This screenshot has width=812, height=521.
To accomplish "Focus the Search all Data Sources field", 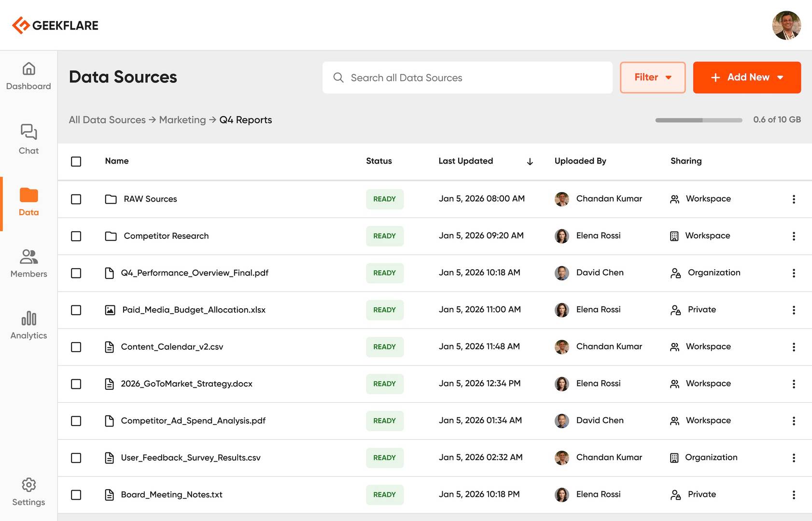I will tap(466, 78).
